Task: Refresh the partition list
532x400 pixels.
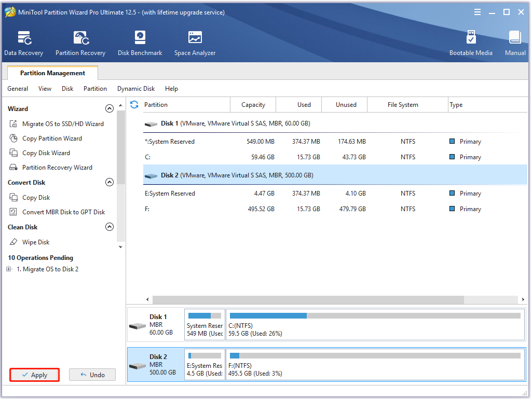Action: point(134,104)
